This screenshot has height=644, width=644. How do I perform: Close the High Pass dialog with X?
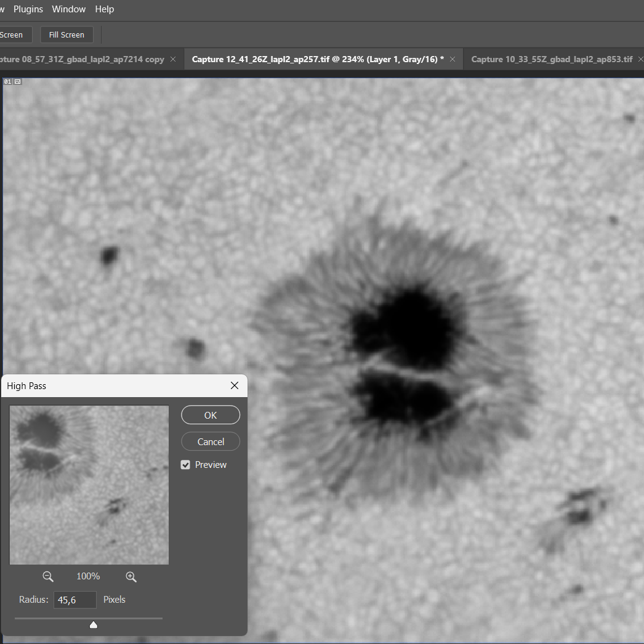coord(234,385)
